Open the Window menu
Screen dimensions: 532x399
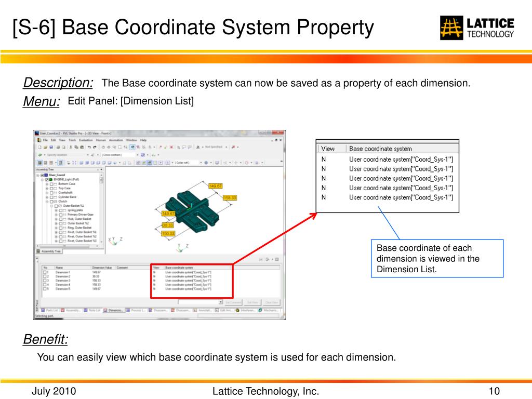[x=131, y=140]
